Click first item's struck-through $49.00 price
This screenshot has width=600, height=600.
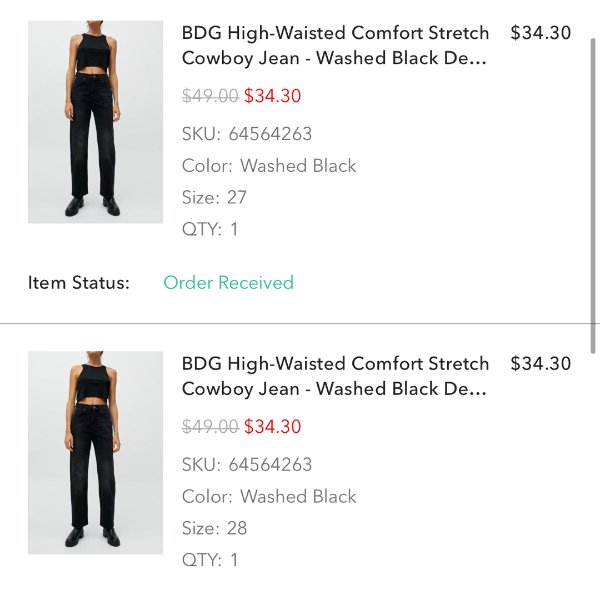click(210, 96)
